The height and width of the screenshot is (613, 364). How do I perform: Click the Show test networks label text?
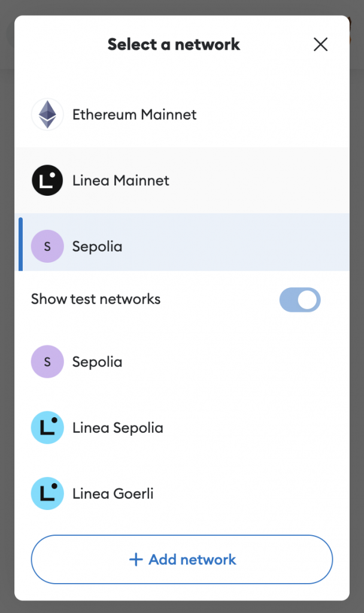tap(96, 299)
